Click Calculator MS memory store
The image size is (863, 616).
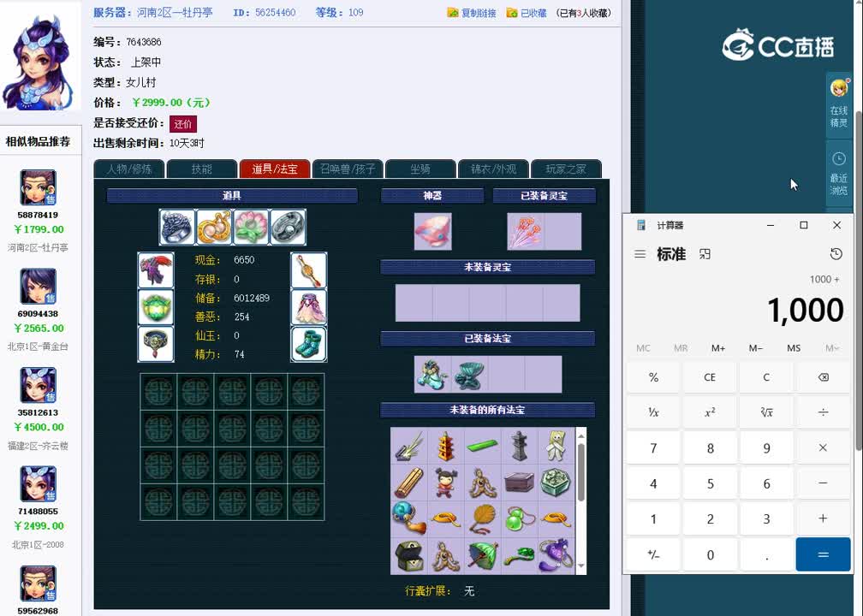[x=794, y=348]
